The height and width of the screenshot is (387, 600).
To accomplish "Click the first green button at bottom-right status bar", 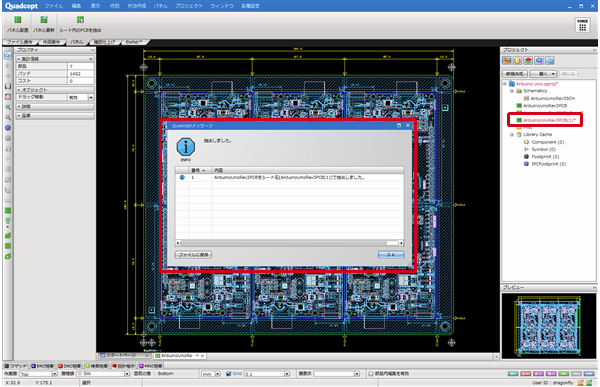I will 513,374.
